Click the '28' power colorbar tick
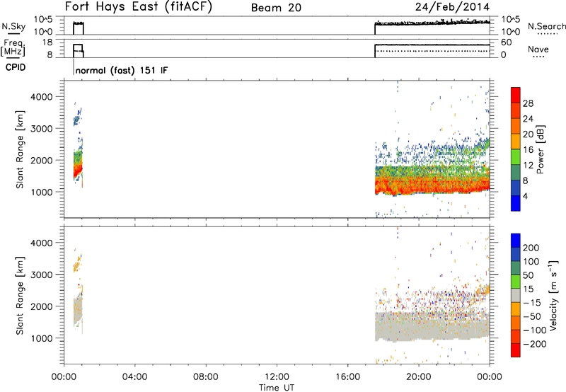This screenshot has width=566, height=392. click(528, 103)
